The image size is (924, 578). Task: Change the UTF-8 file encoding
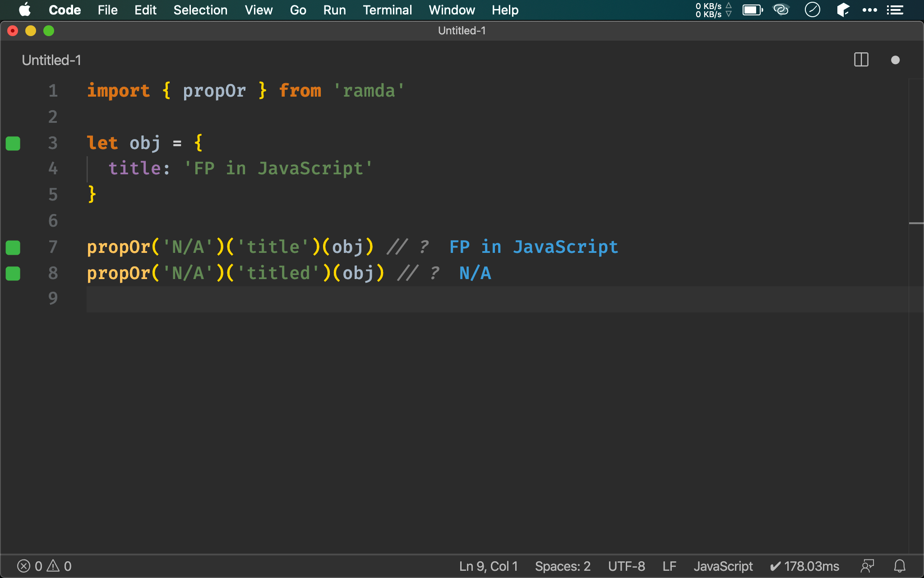(x=626, y=566)
